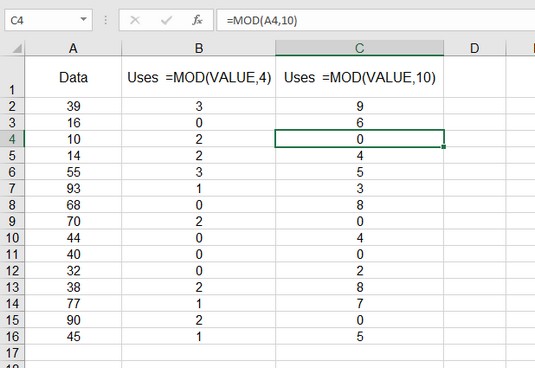Screen dimensions: 535x368
Task: Select column C header
Action: [x=360, y=48]
